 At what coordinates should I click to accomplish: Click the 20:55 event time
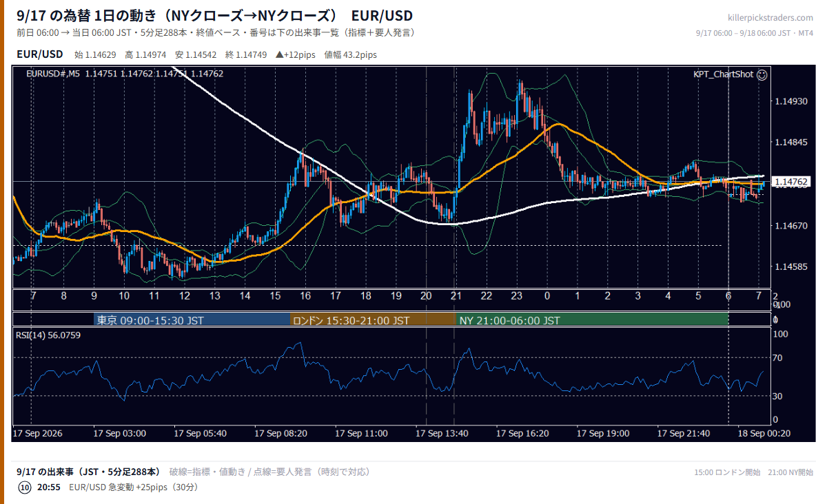[48, 487]
